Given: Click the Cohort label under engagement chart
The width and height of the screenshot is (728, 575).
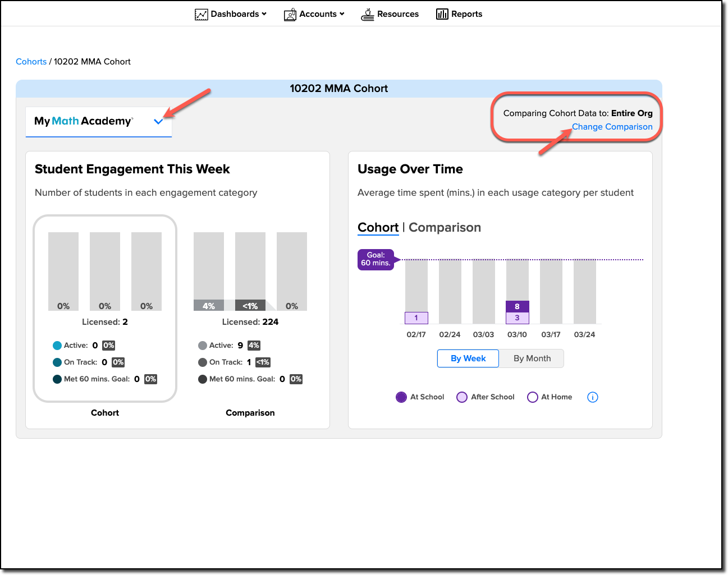Looking at the screenshot, I should pos(105,413).
